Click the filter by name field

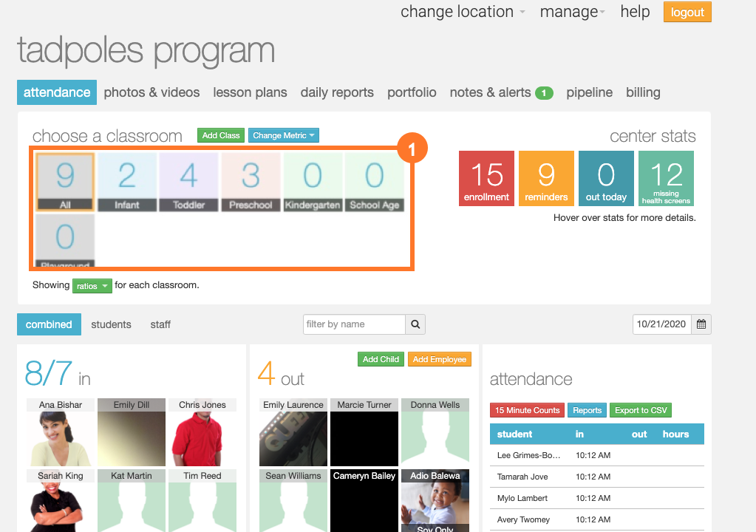click(354, 324)
